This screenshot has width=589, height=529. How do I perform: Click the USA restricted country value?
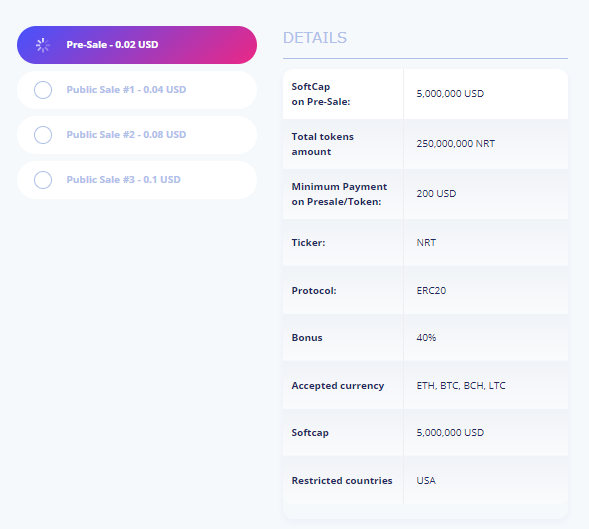click(426, 481)
